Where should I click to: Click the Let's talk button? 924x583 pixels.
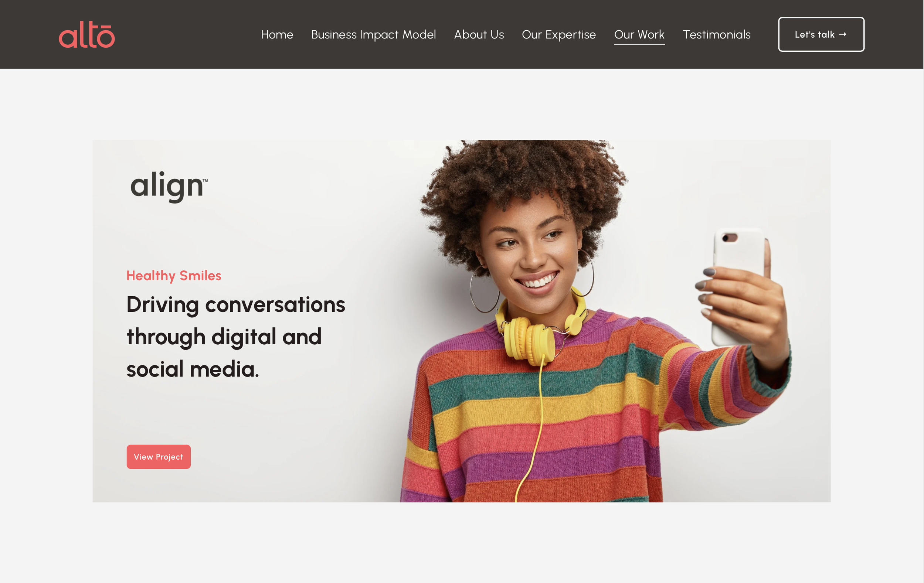click(821, 34)
